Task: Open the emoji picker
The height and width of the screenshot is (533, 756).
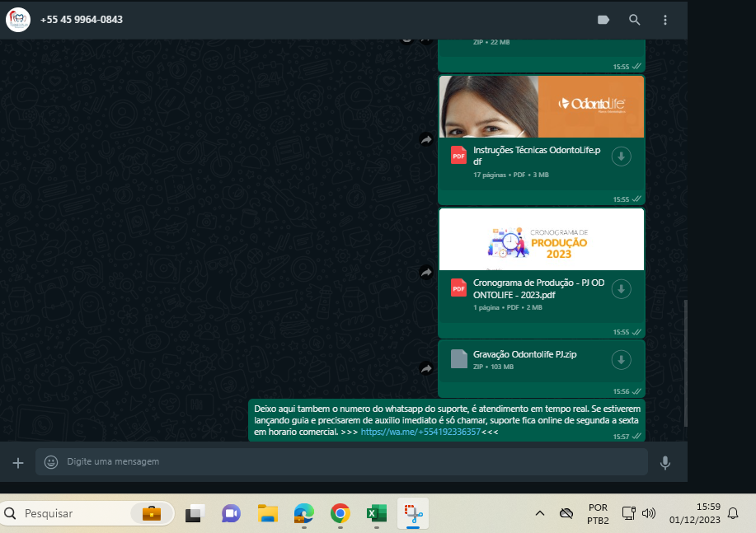Action: click(51, 462)
